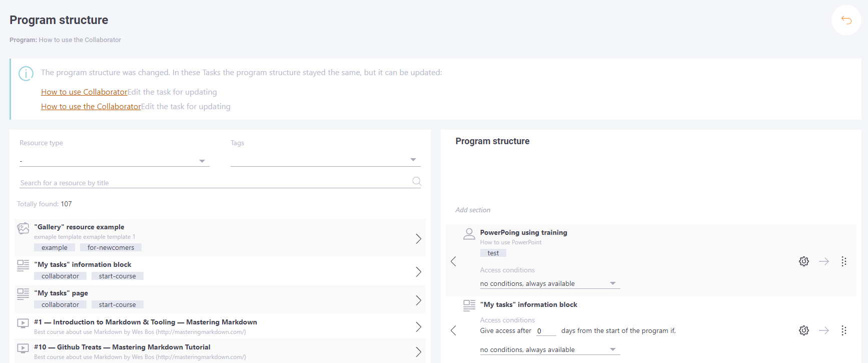868x363 pixels.
Task: Click the info icon in notification banner
Action: 26,74
